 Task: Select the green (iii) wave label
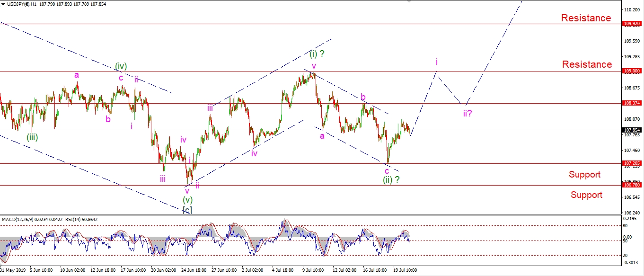pyautogui.click(x=32, y=137)
